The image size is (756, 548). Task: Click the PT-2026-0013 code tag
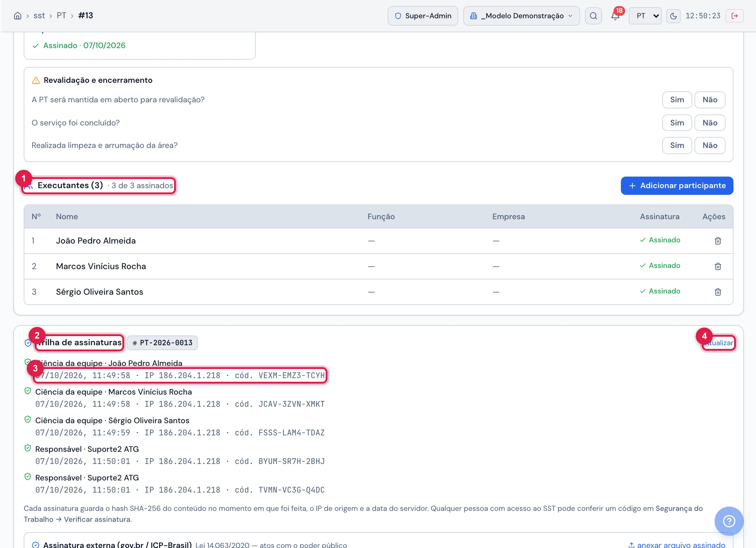click(162, 342)
